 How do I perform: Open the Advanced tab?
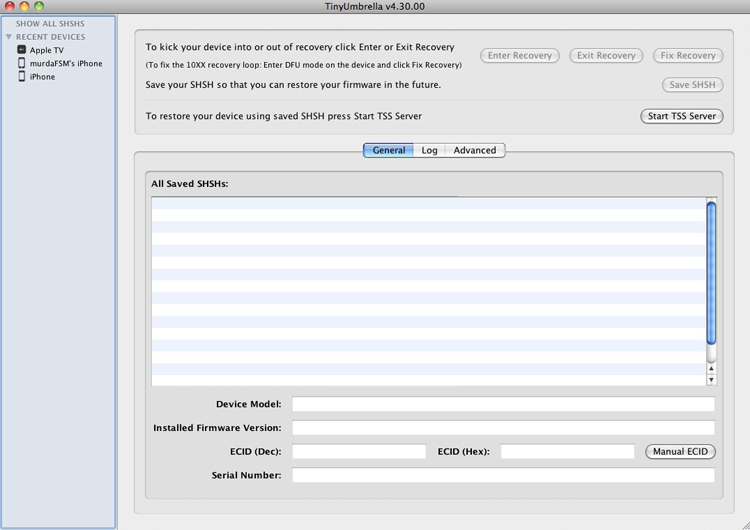[x=475, y=150]
